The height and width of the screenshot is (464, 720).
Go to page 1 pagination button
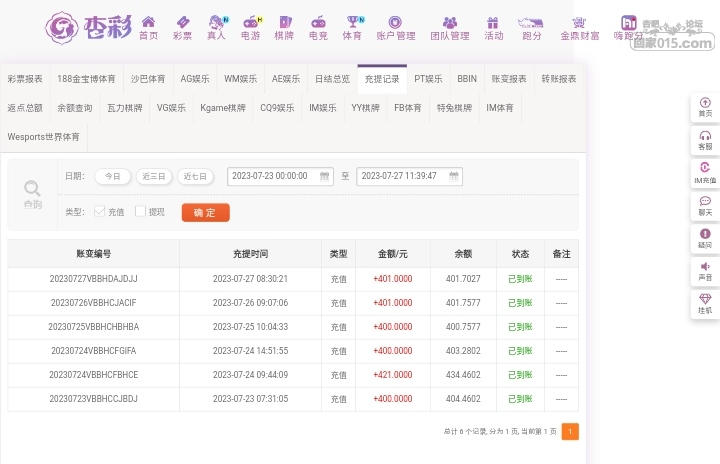click(570, 431)
